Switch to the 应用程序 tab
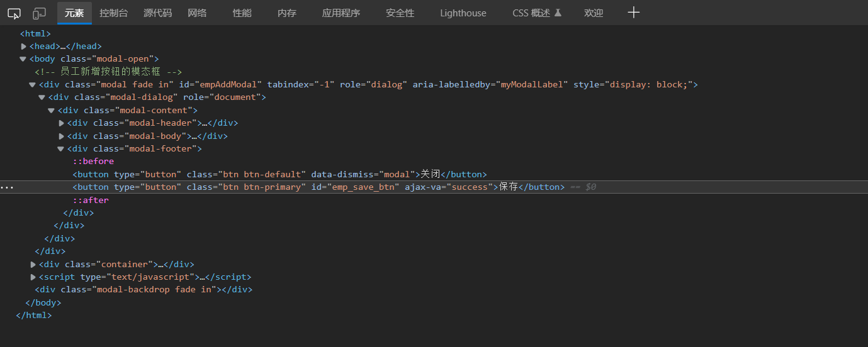 (341, 13)
